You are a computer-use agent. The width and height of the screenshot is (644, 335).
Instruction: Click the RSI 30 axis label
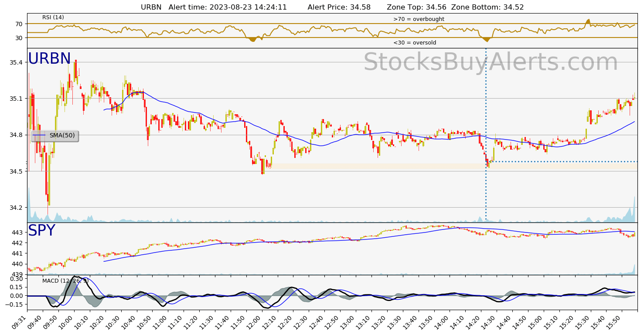pos(19,38)
